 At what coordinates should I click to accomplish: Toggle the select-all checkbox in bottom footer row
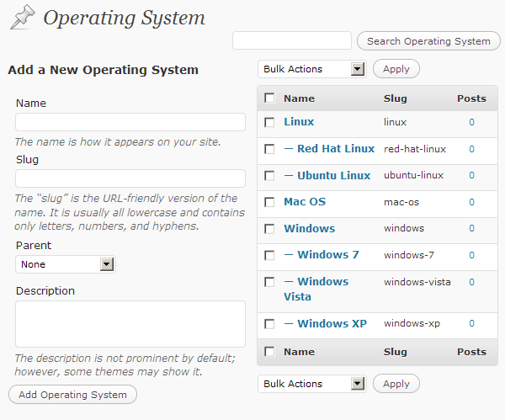coord(269,351)
